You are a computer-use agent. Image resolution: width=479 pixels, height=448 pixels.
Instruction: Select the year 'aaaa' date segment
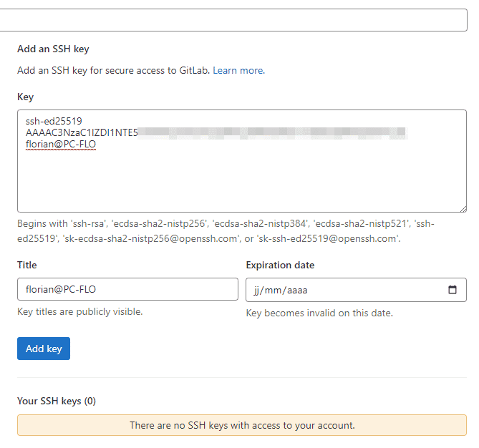[296, 291]
